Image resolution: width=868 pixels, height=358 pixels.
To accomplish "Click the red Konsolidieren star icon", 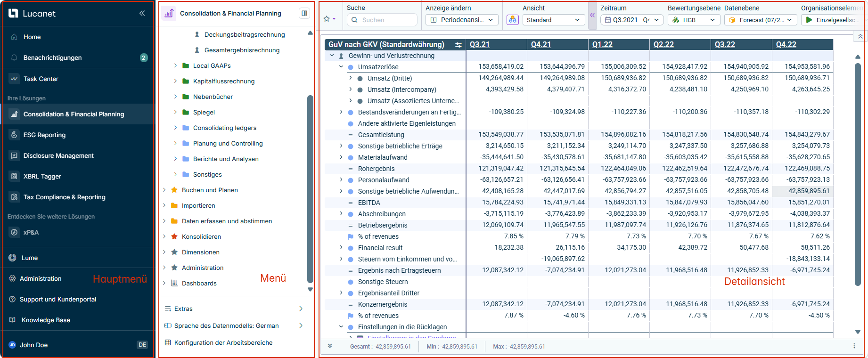I will click(174, 236).
